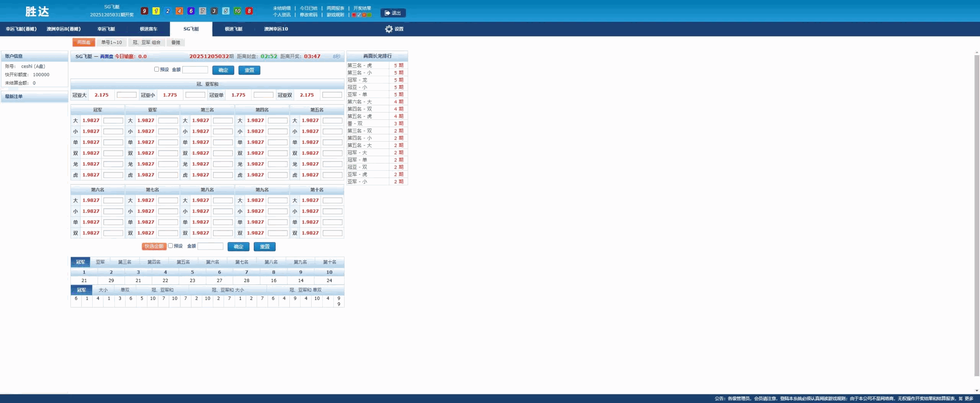This screenshot has width=980, height=403.
Task: Tick the 预设 checkbox beside 快选金额
Action: [170, 246]
